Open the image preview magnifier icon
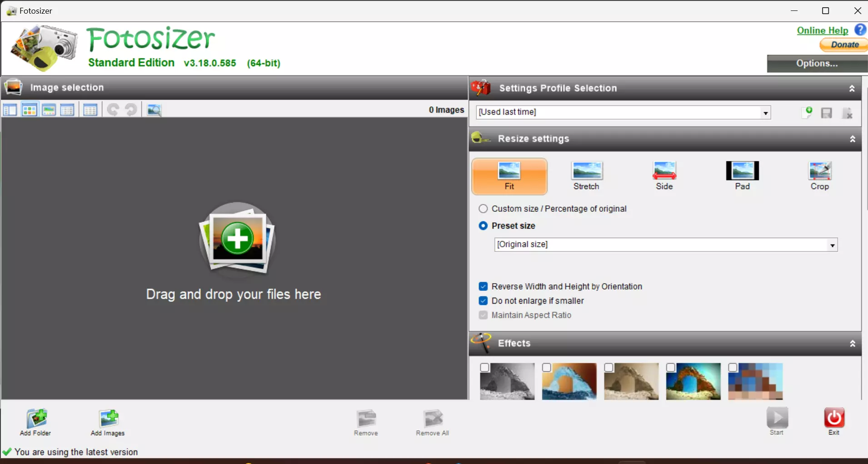This screenshot has height=464, width=868. click(x=154, y=110)
